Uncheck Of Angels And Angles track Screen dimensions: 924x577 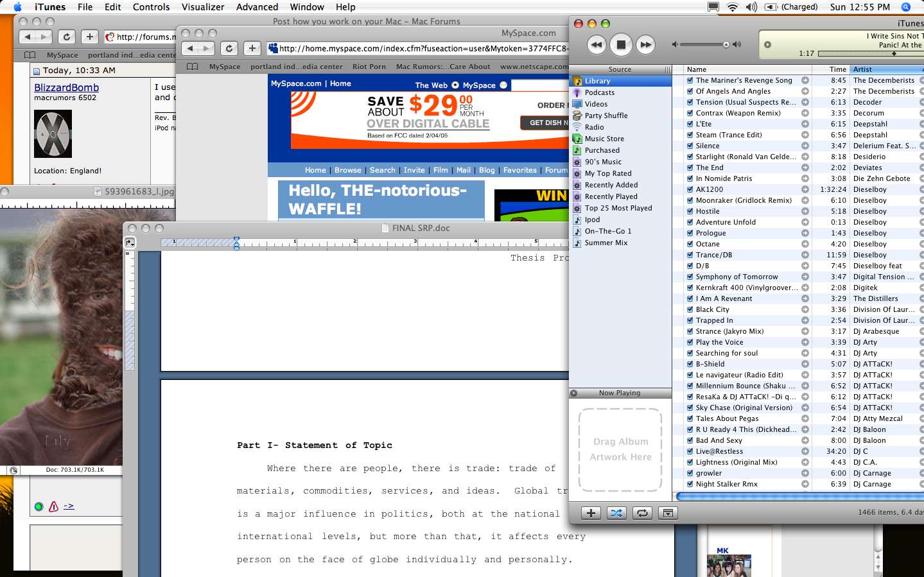(690, 91)
